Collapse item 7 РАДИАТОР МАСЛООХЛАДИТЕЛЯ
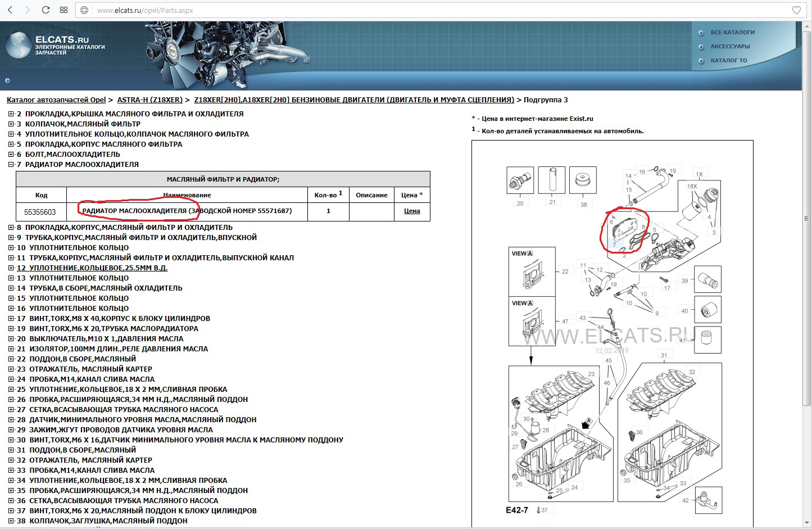 pos(11,165)
